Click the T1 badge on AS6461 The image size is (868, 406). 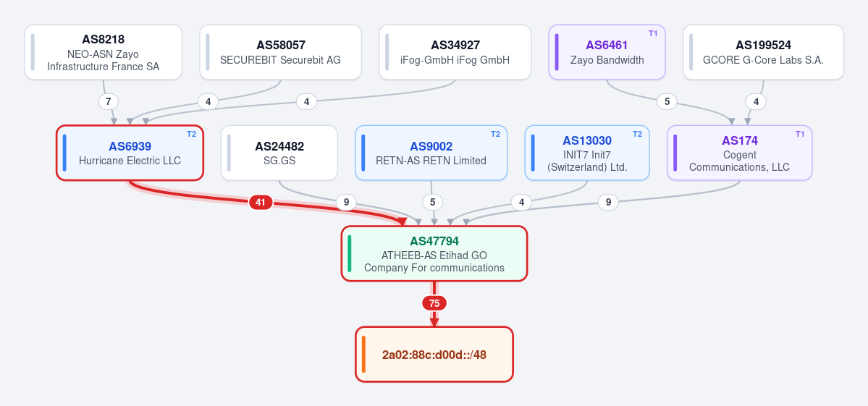click(653, 34)
